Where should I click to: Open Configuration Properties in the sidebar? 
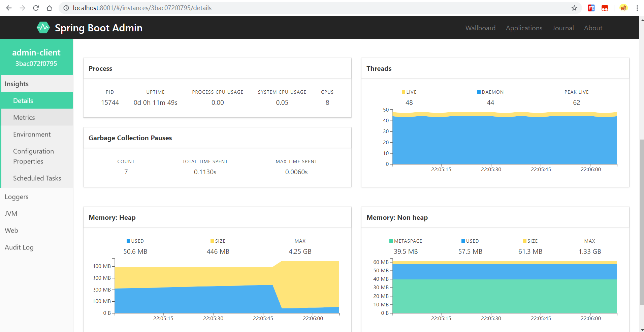[x=37, y=156]
